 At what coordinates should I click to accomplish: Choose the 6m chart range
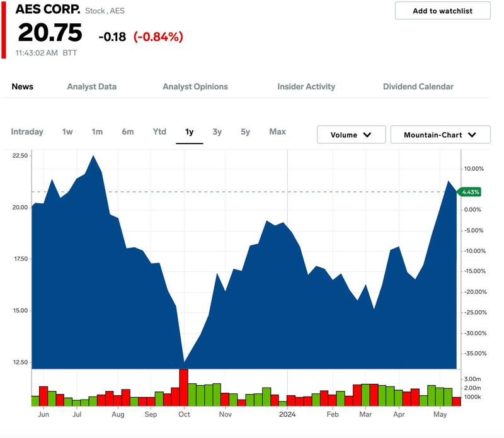pyautogui.click(x=128, y=132)
